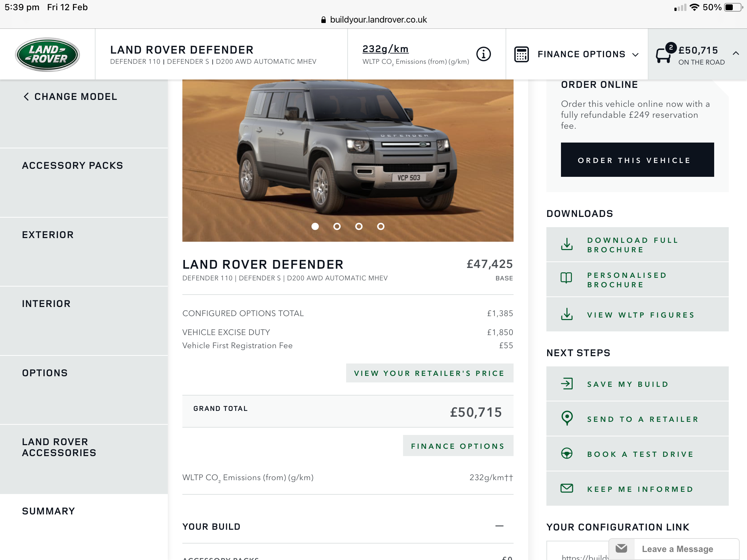Collapse the on-the-road price chevron

pos(736,53)
